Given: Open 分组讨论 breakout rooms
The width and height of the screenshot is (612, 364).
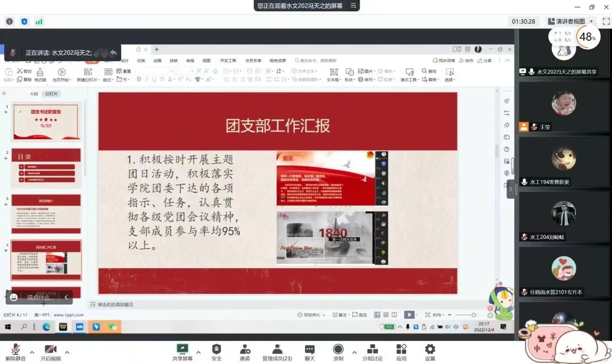Looking at the screenshot, I should 372,352.
